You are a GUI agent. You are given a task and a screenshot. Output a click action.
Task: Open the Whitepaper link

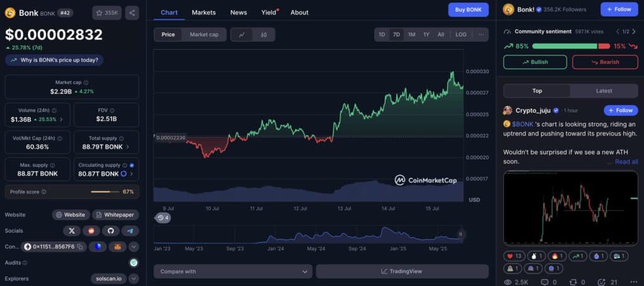pos(116,215)
